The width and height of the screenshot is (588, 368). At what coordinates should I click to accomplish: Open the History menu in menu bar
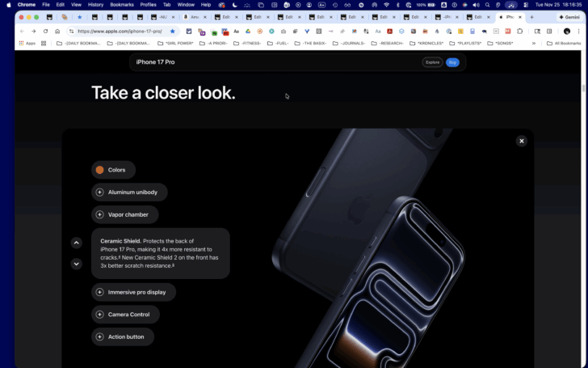[x=95, y=5]
